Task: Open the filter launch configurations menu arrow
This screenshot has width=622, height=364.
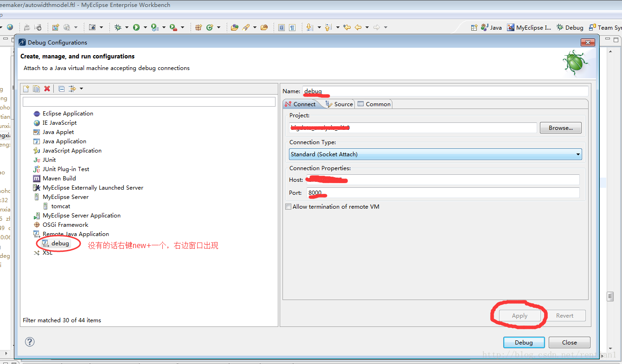Action: (x=81, y=89)
